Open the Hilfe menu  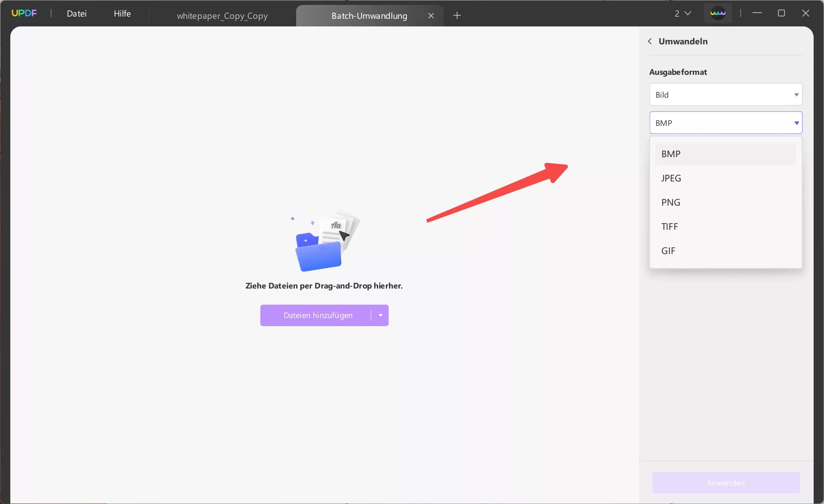pyautogui.click(x=122, y=13)
